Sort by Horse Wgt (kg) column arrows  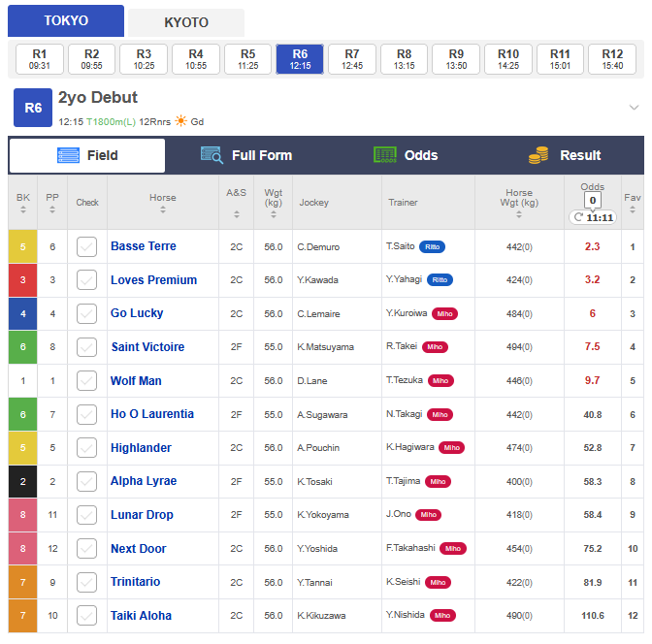click(518, 214)
